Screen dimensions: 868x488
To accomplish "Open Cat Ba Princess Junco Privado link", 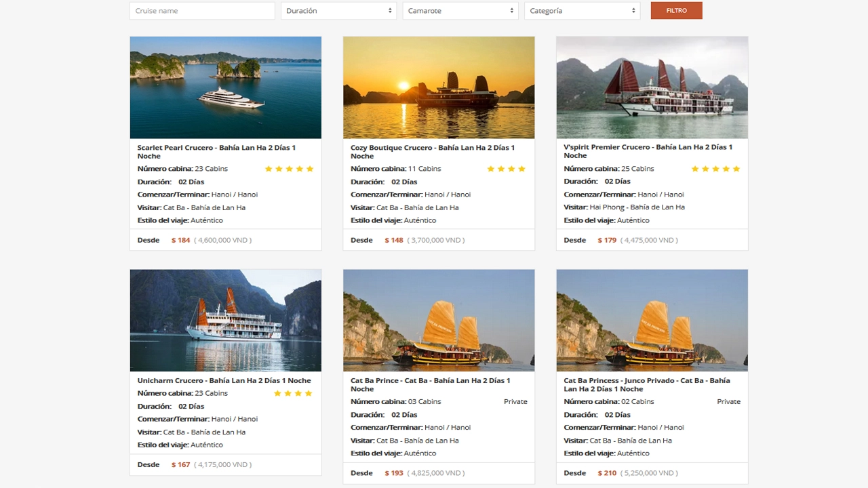I will pyautogui.click(x=646, y=384).
